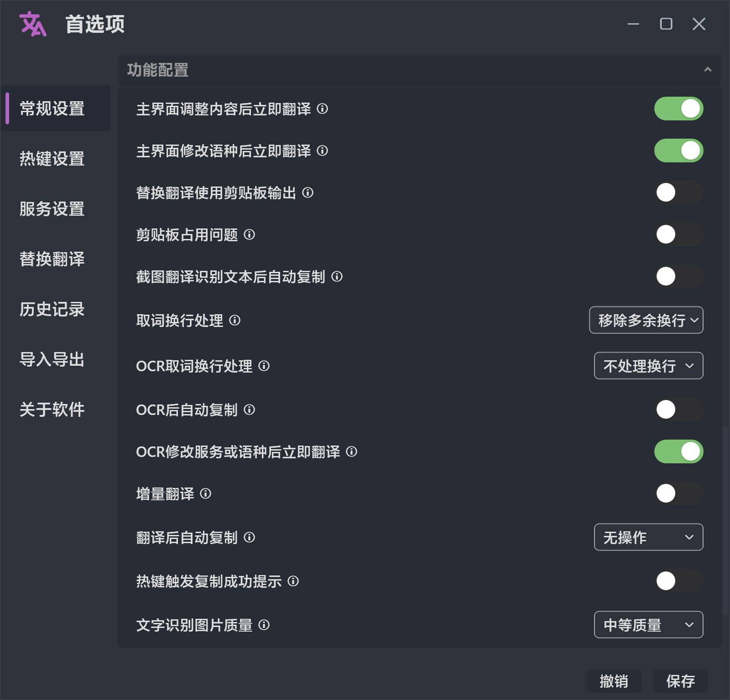Click info icon next to 截图翻译识别文本后自动复制
730x700 pixels.
point(337,277)
